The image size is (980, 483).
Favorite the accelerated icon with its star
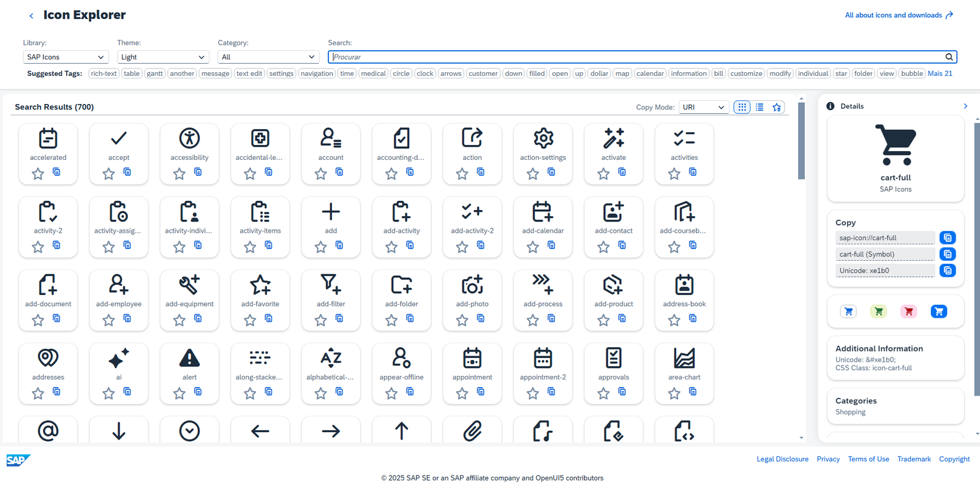click(38, 174)
